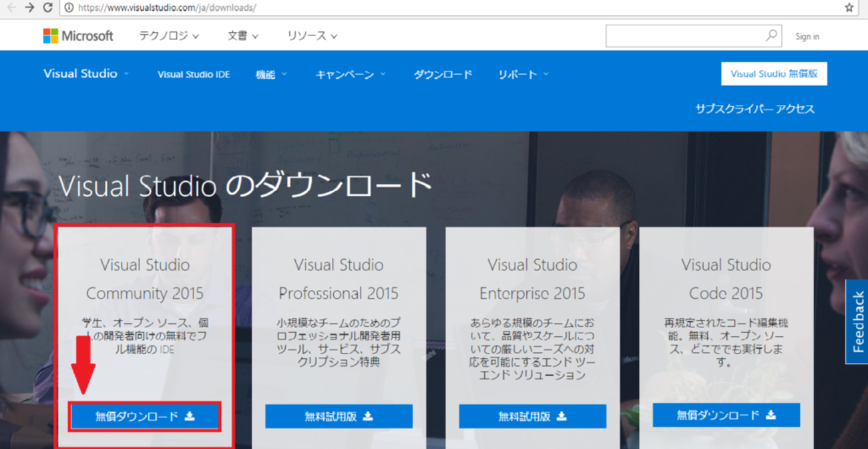Click the Professional 2015 description text
This screenshot has width=868, height=449.
[x=339, y=342]
